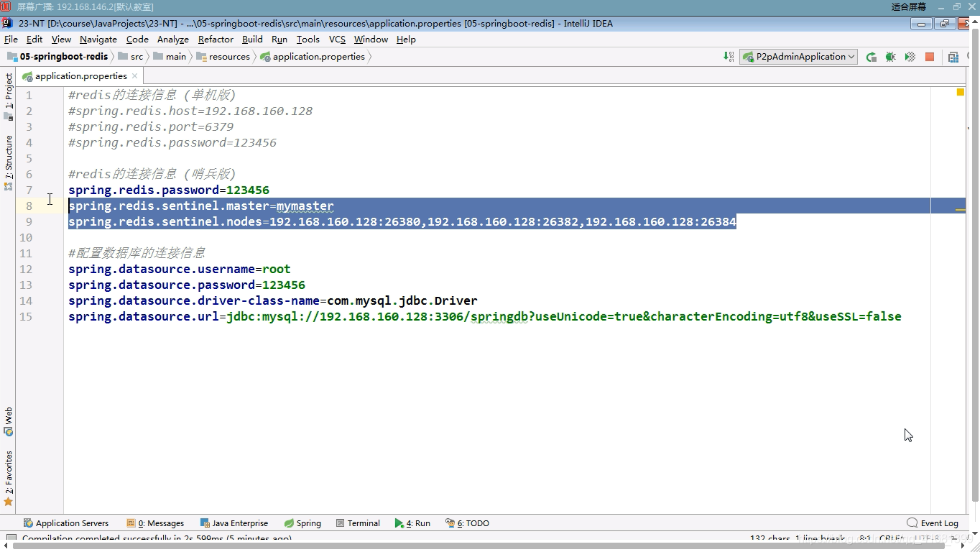
Task: Click the src breadcrumb folder
Action: 131,57
